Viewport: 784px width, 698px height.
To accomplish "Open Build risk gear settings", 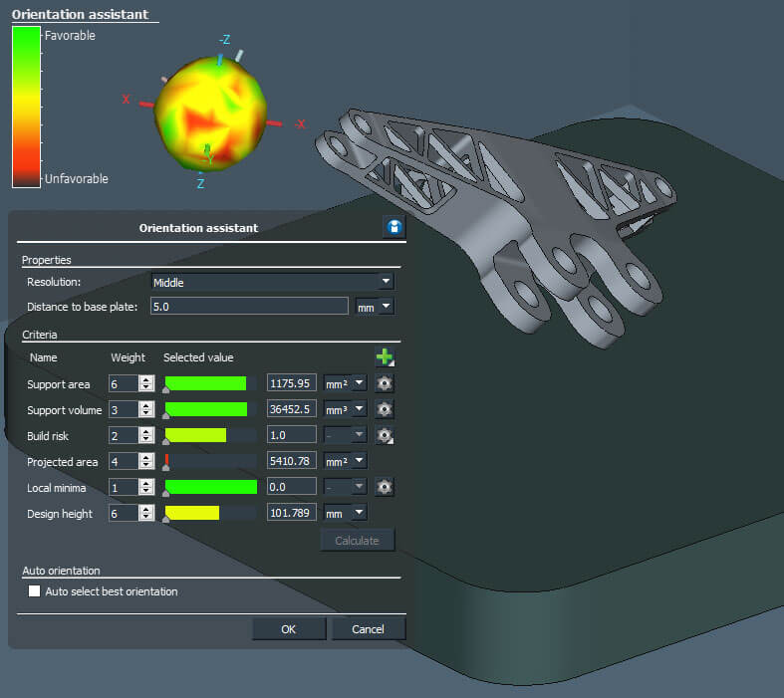I will (385, 435).
